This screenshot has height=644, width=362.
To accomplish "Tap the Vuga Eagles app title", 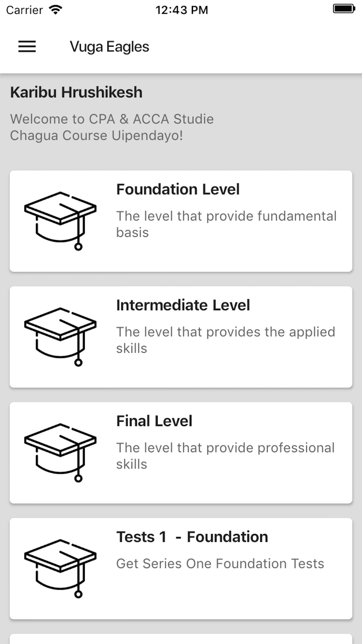I will tap(109, 47).
